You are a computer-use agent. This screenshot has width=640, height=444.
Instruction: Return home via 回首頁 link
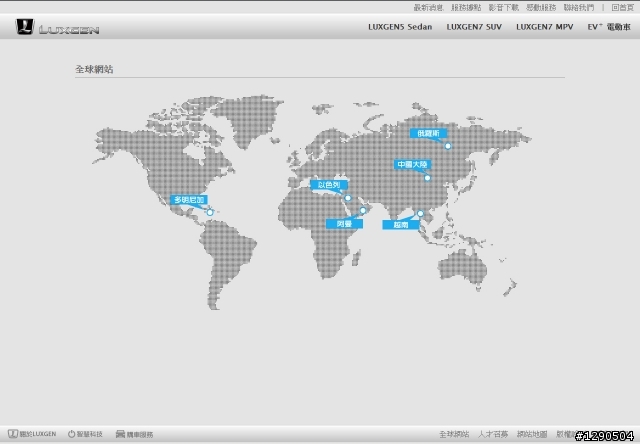[x=622, y=7]
